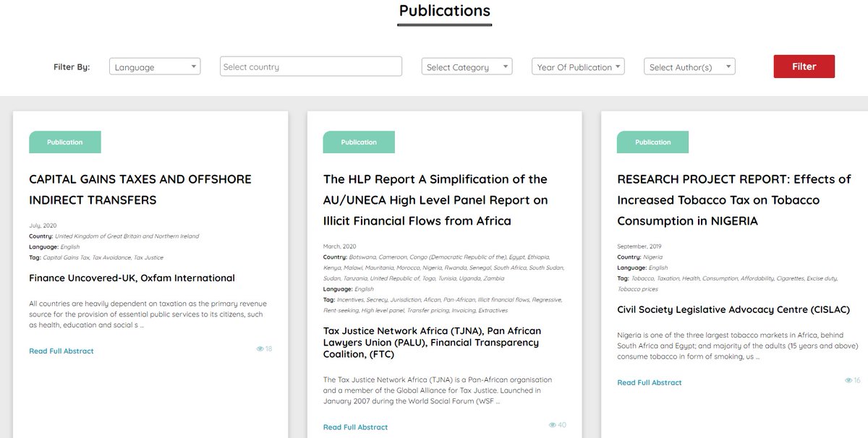Click the eye views icon showing 40
This screenshot has width=868, height=438.
pos(553,425)
